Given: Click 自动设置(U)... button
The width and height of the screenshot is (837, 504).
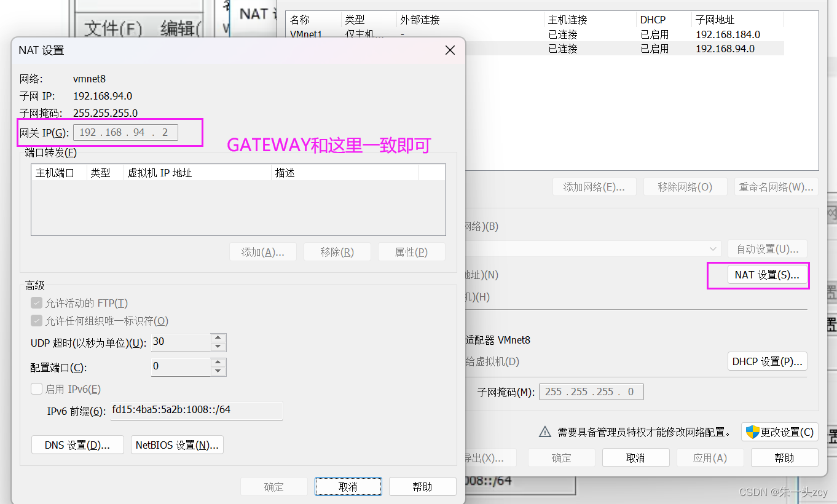Looking at the screenshot, I should (767, 249).
